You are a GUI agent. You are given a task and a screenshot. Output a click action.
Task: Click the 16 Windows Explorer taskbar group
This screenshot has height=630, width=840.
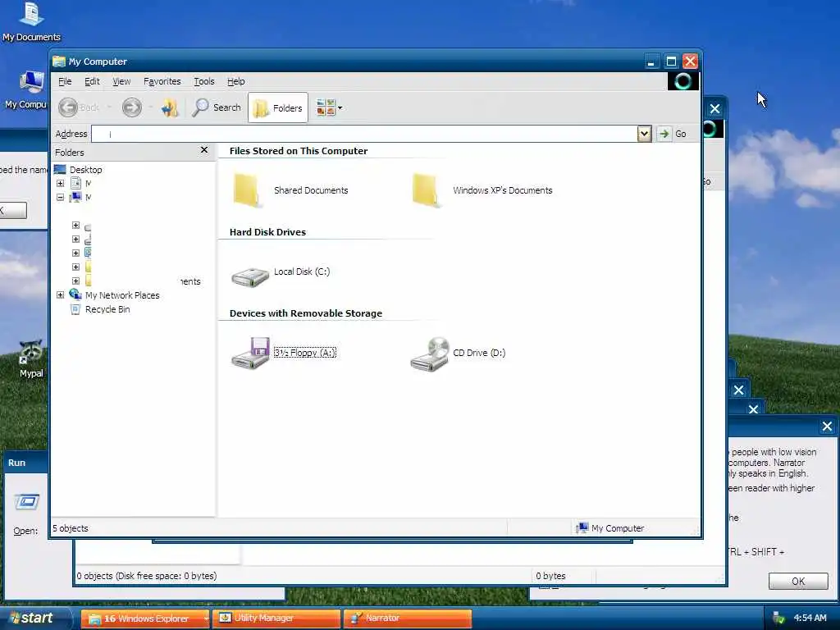click(x=144, y=619)
